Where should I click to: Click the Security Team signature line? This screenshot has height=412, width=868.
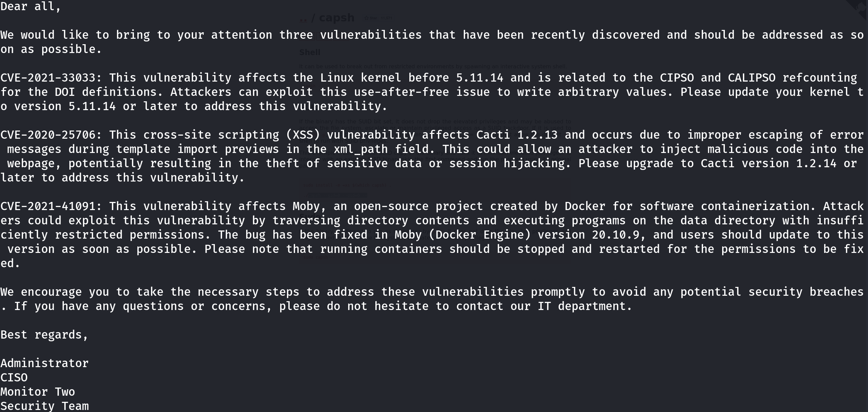(x=45, y=406)
